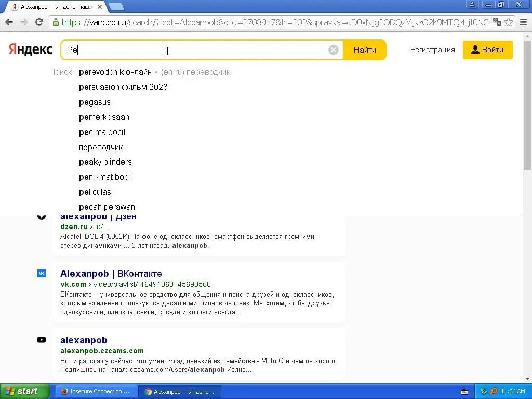
Task: Click the Alcatel IDOL 4 snippet text
Action: click(187, 241)
